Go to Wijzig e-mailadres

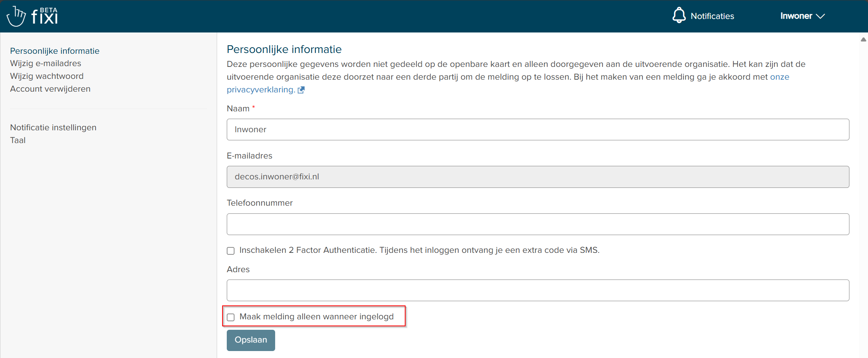[x=45, y=63]
